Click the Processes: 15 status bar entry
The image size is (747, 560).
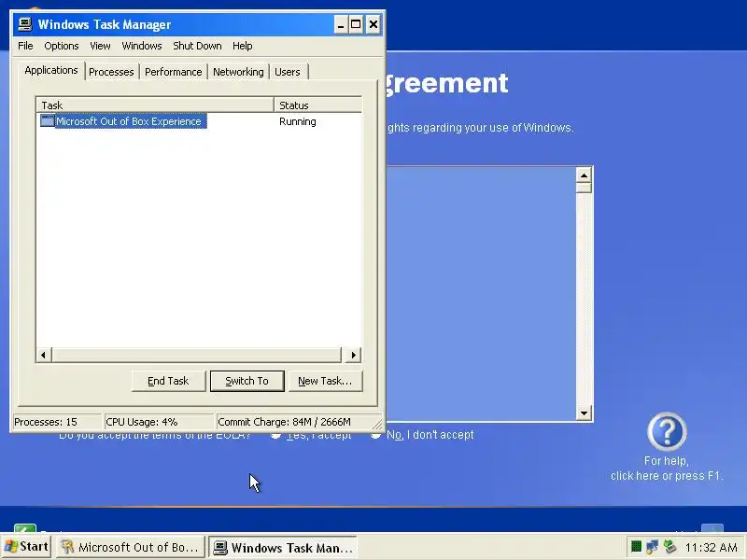click(56, 422)
